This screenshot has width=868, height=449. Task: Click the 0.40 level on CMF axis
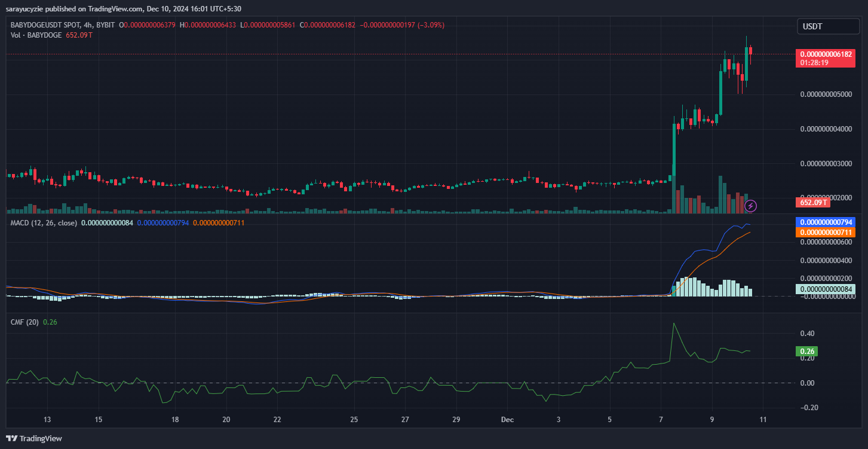pos(807,334)
